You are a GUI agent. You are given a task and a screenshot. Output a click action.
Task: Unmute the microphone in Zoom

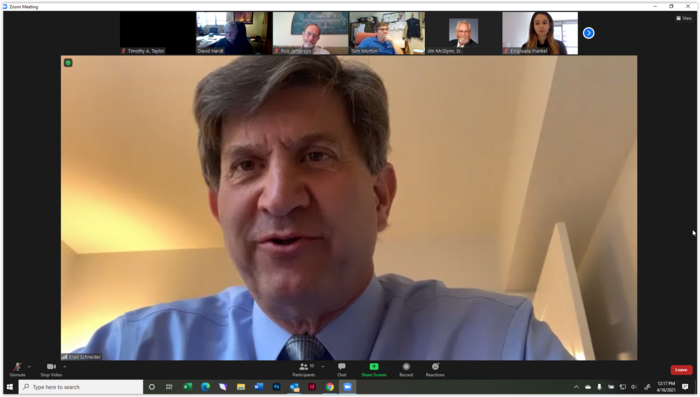click(x=17, y=369)
